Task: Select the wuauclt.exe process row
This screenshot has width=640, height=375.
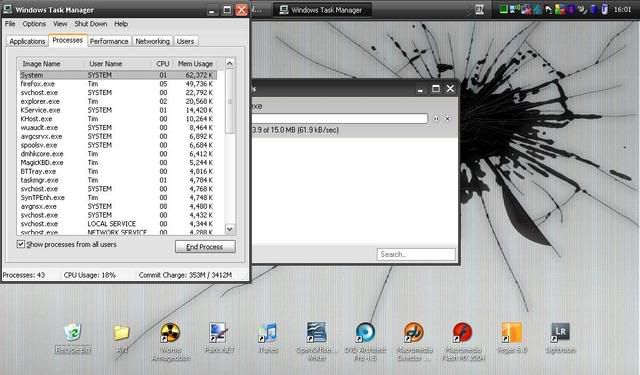Action: coord(118,128)
